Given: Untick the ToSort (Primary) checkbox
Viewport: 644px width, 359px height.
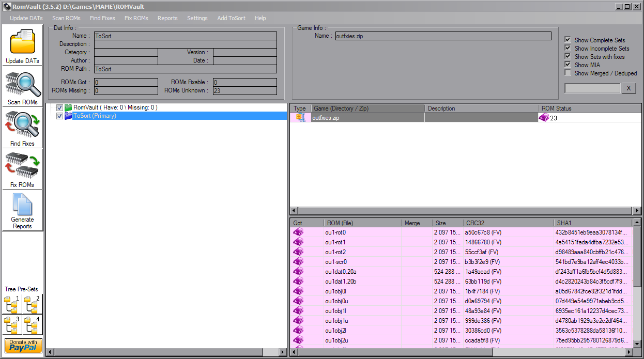Looking at the screenshot, I should click(59, 116).
